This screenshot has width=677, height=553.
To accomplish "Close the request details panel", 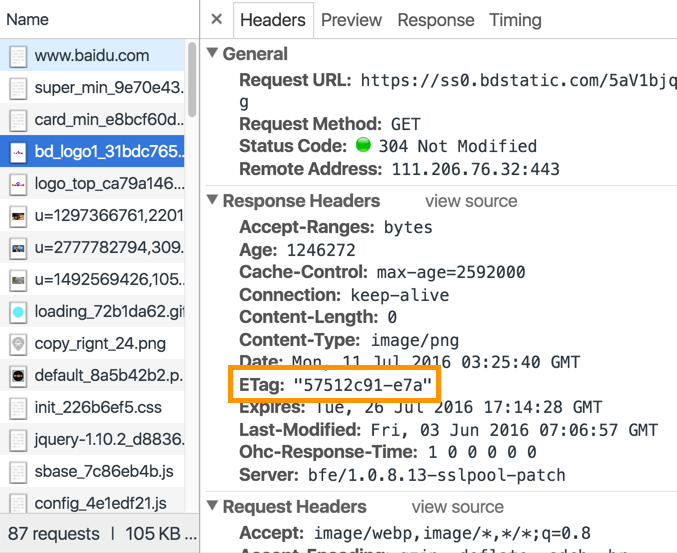I will (216, 20).
